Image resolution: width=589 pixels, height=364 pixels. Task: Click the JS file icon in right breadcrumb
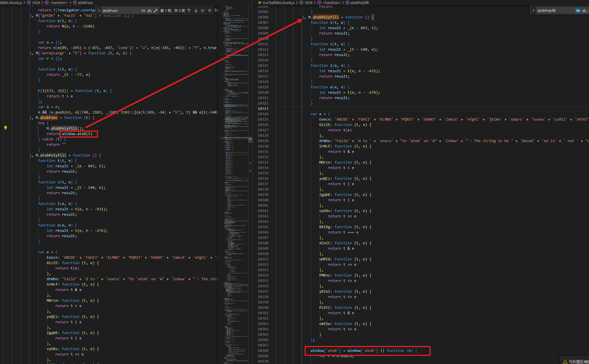pos(260,3)
